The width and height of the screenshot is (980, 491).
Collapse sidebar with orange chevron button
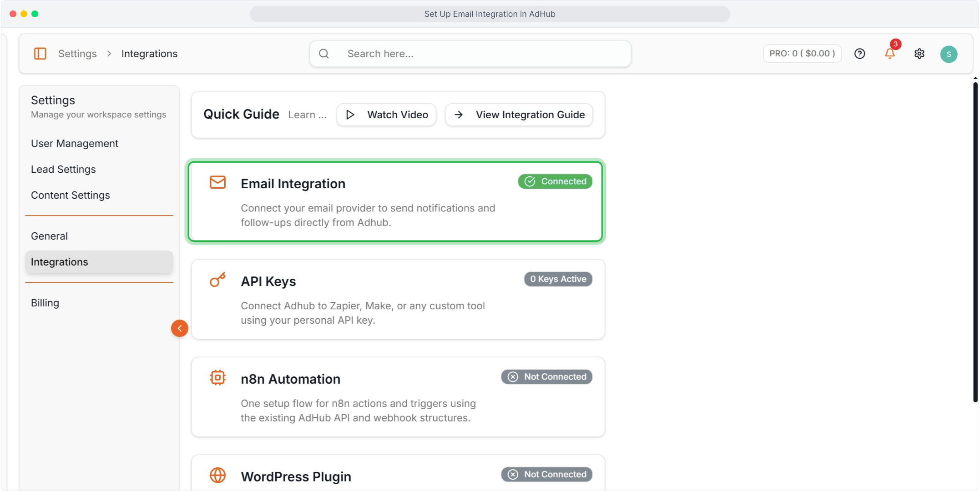tap(180, 328)
